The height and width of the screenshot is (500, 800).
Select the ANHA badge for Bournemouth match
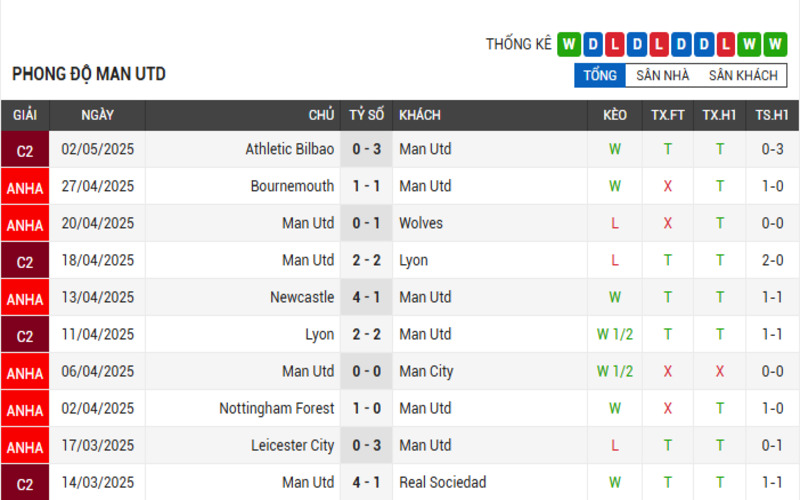[25, 187]
